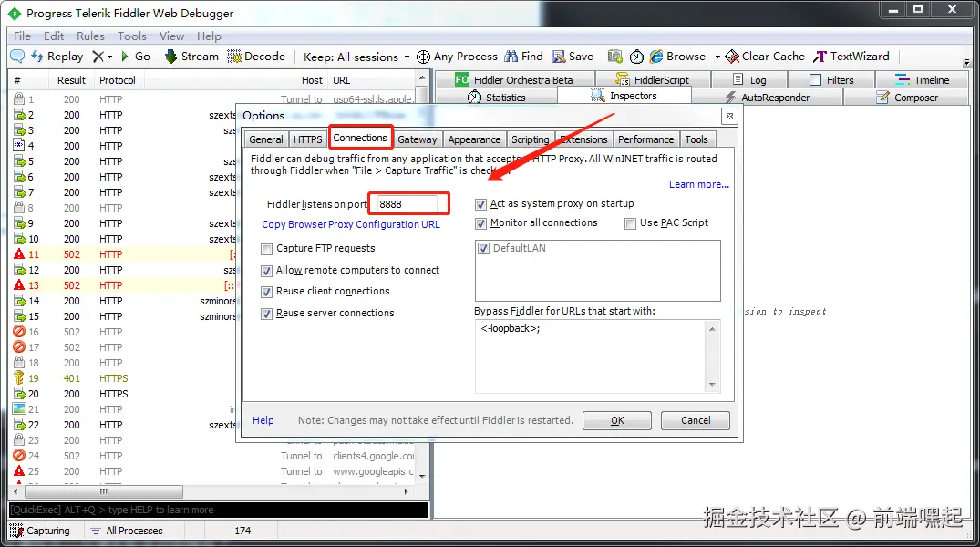Open the Help menu

tap(209, 36)
